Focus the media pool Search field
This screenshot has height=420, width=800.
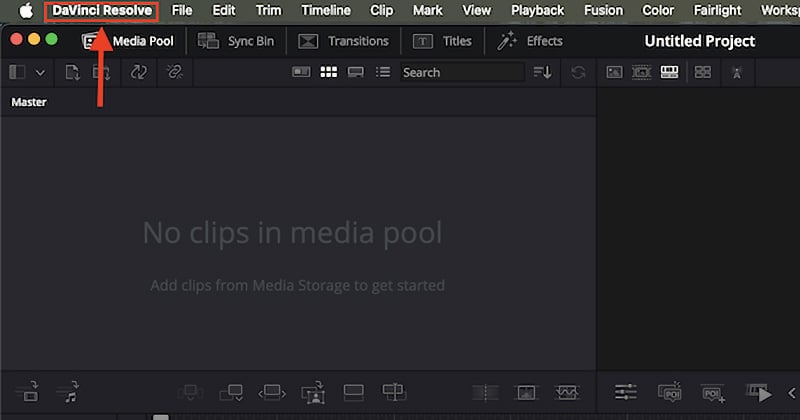[462, 72]
